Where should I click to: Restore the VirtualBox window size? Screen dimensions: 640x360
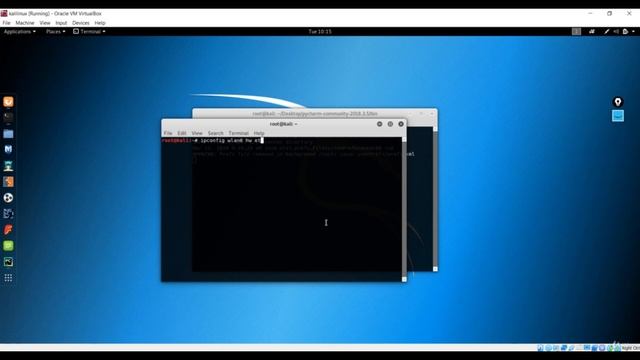[x=609, y=13]
